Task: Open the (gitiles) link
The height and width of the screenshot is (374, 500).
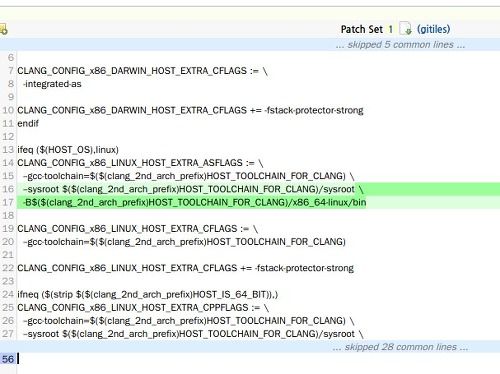Action: pyautogui.click(x=433, y=29)
